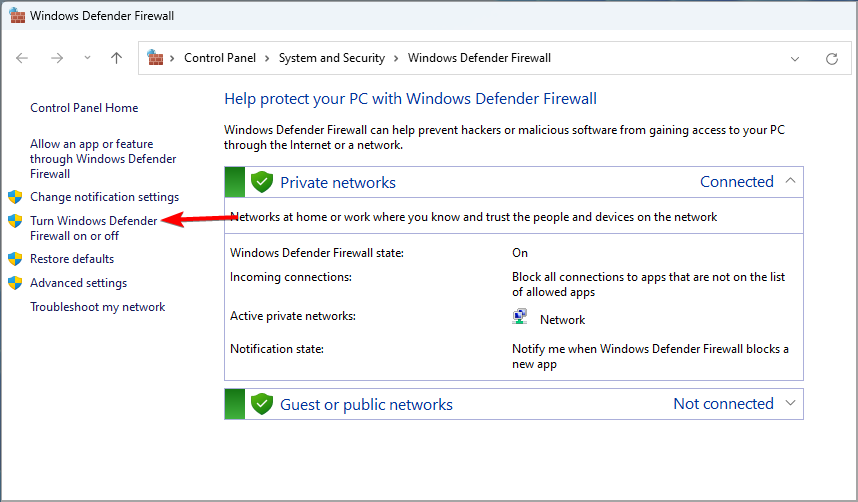Click the green shield beside Private networks

262,182
